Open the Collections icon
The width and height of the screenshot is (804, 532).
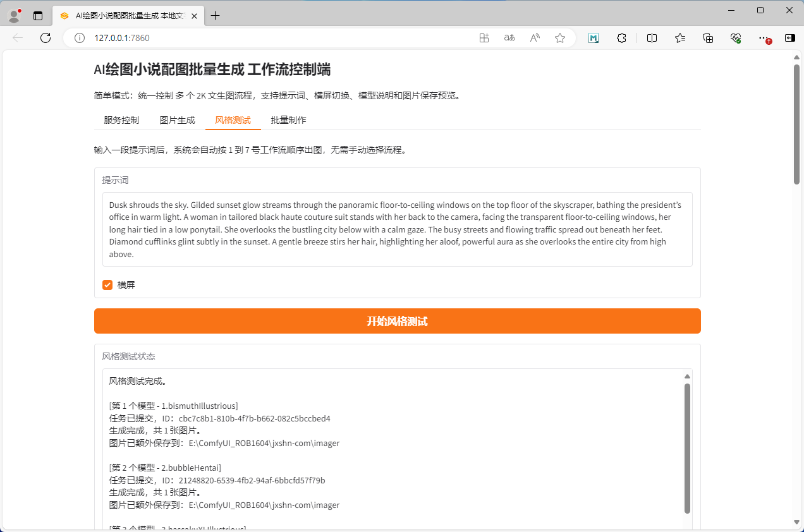708,38
